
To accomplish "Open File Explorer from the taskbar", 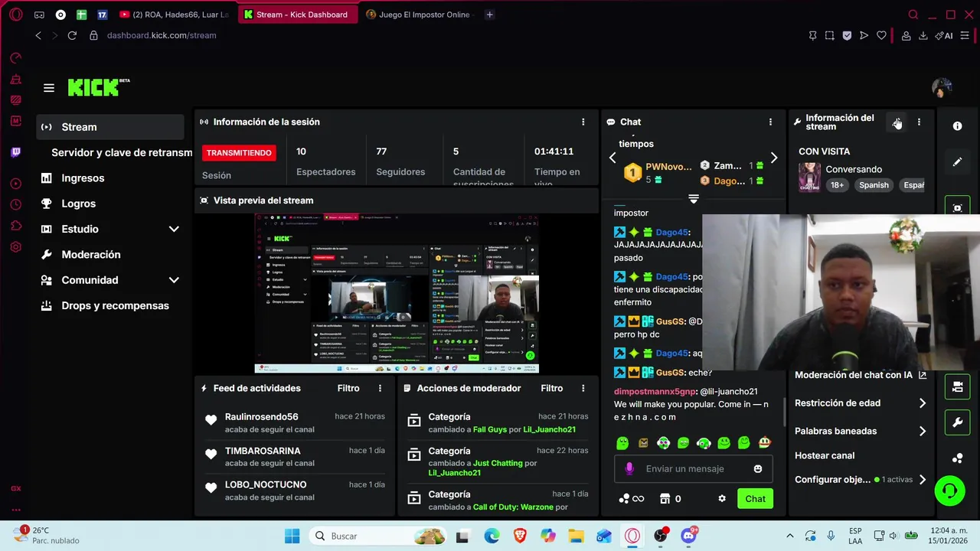I will [576, 536].
